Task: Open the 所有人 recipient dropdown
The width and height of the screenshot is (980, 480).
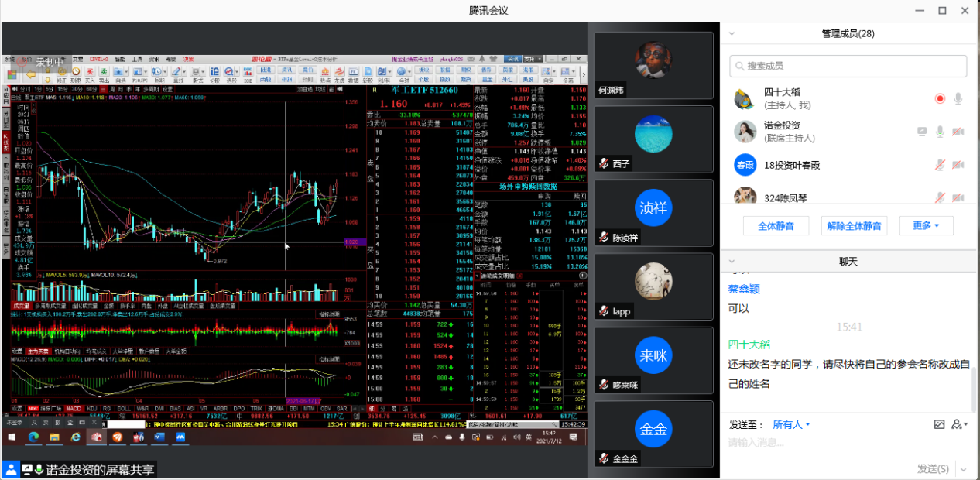Action: (792, 424)
